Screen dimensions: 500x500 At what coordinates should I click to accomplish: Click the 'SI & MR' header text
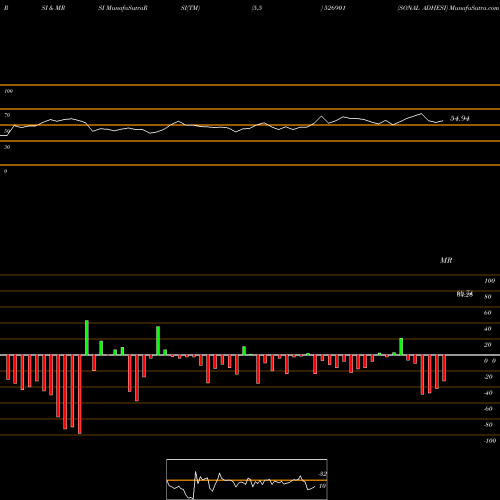click(53, 8)
